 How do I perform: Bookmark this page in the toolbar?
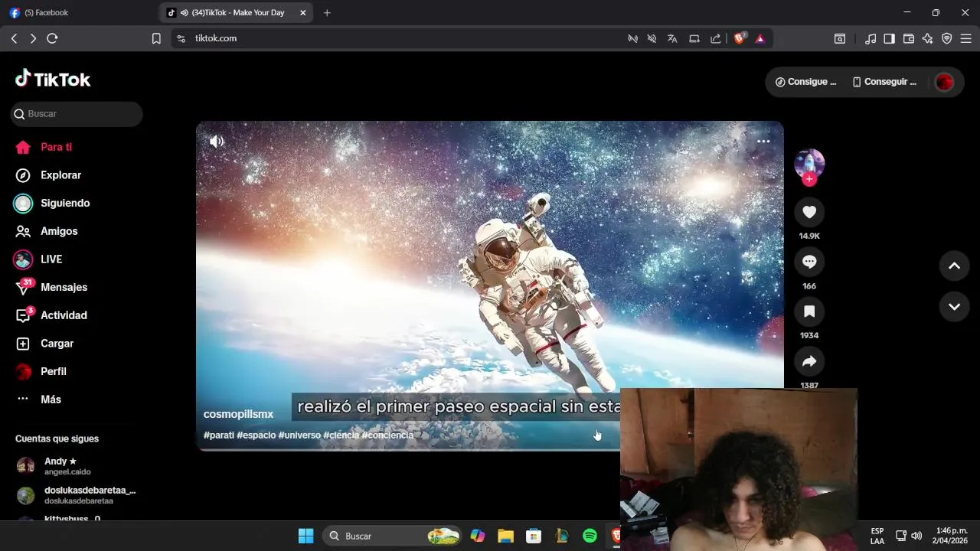tap(156, 38)
